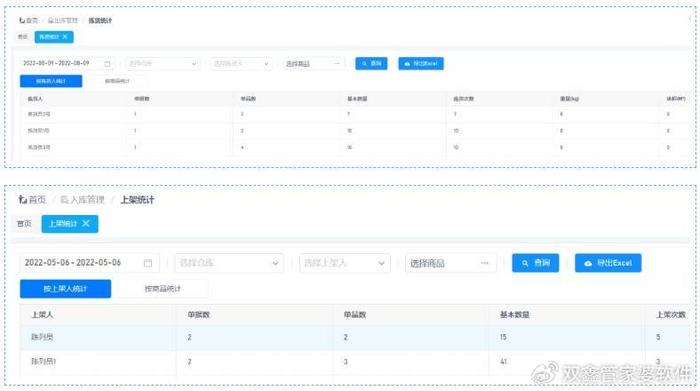The height and width of the screenshot is (391, 700).
Task: Select the 陈列员 row name cell
Action: point(42,337)
